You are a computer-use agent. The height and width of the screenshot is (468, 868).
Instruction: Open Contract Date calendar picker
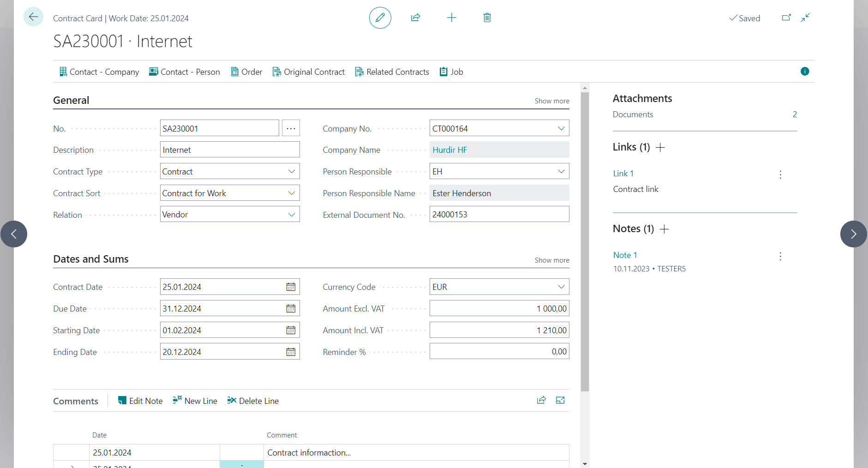291,287
